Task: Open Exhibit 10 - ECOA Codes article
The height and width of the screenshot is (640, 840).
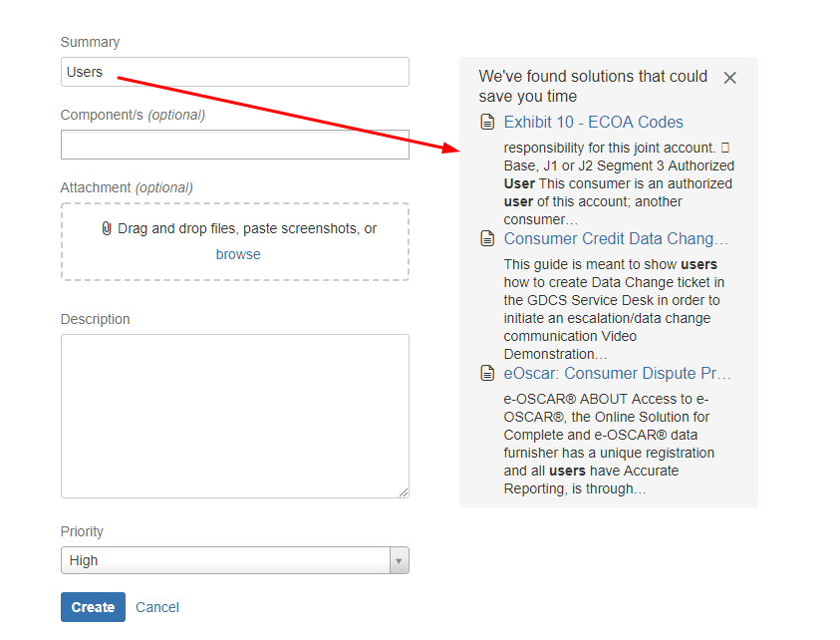Action: (593, 123)
